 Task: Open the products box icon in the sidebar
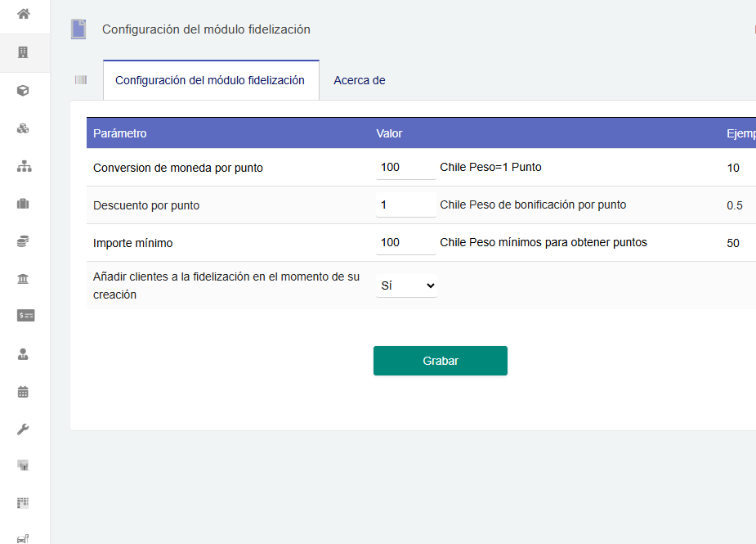pyautogui.click(x=24, y=90)
